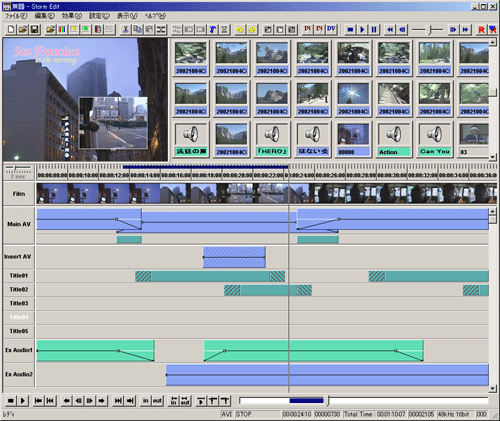Click the bottom transport Play button
This screenshot has height=421, width=500.
click(23, 400)
